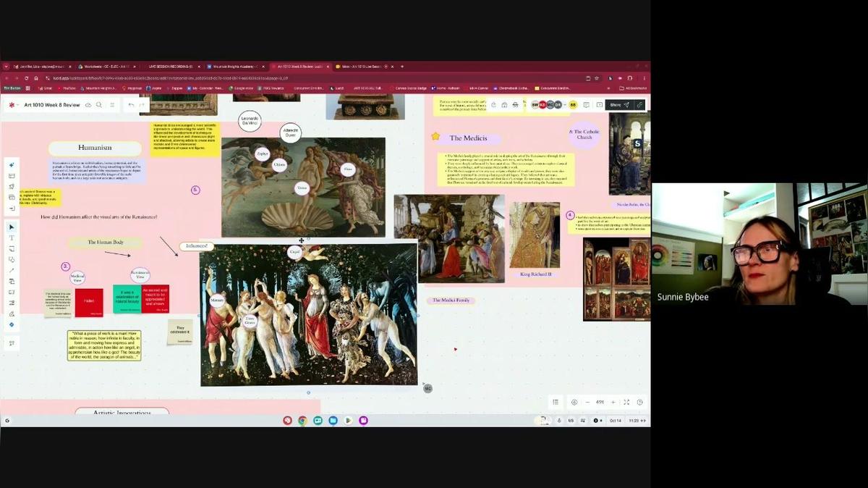This screenshot has width=868, height=488.
Task: Select The Medici Family label
Action: [x=451, y=300]
